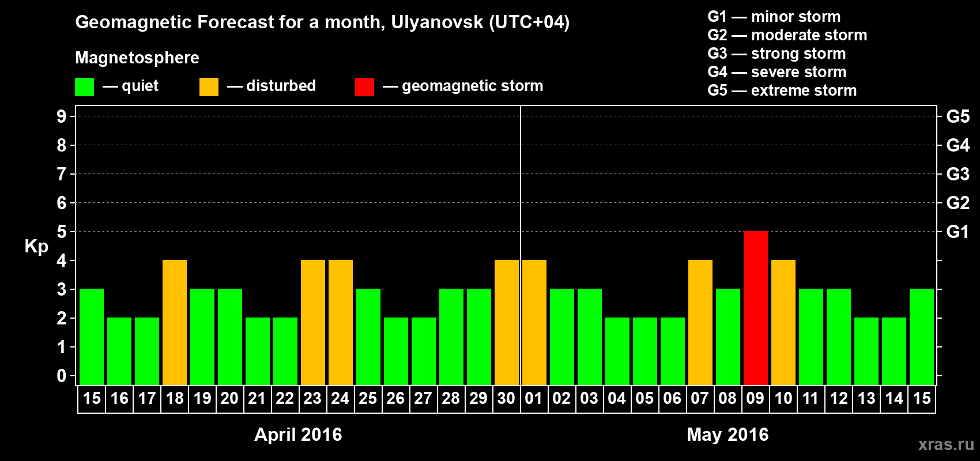Screen dimensions: 980x461
Task: Click date label 22 on the axis
Action: (285, 399)
